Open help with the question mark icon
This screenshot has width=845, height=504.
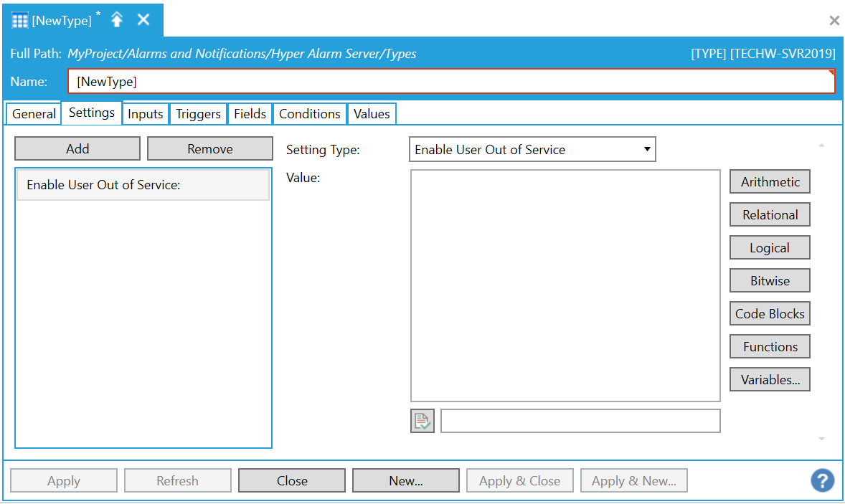[822, 480]
